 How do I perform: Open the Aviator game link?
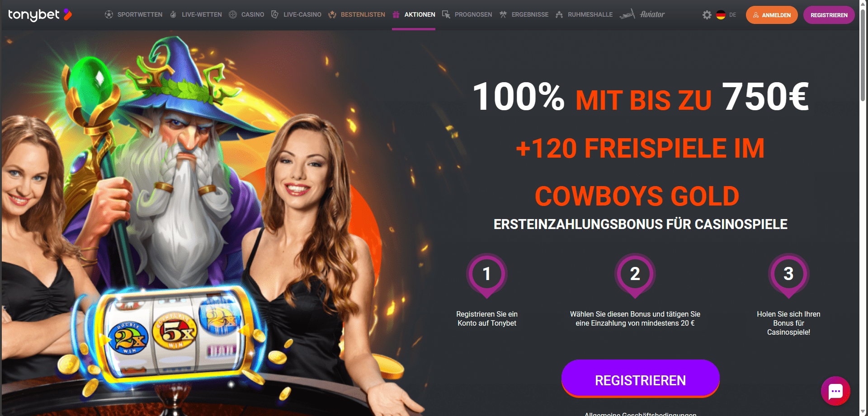point(642,14)
